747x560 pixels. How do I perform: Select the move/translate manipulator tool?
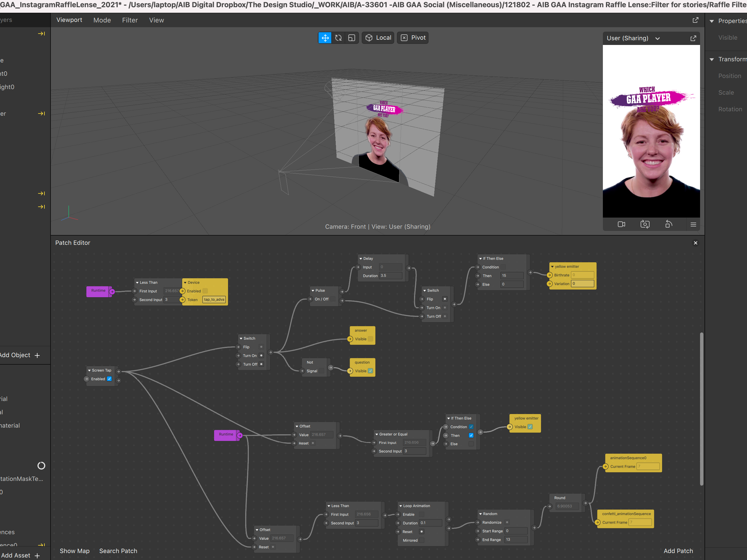click(325, 38)
